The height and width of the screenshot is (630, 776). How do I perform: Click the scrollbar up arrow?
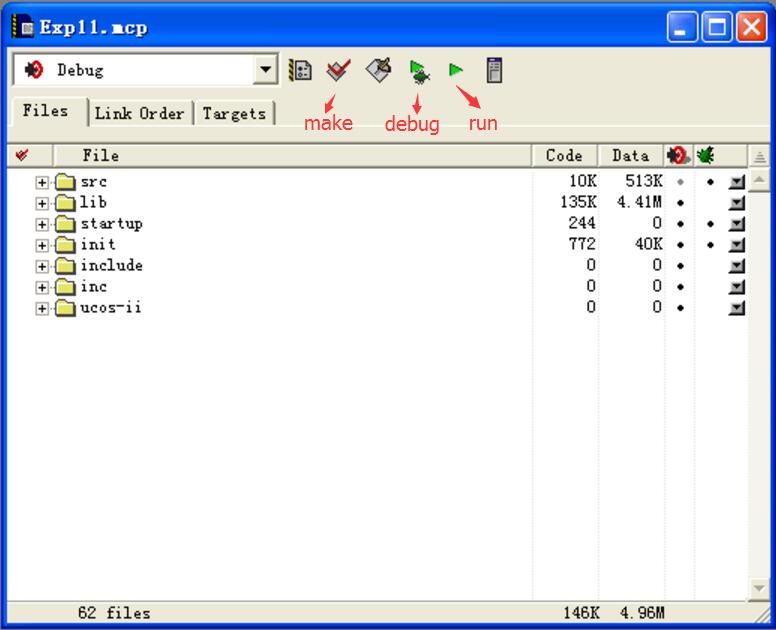tap(760, 180)
